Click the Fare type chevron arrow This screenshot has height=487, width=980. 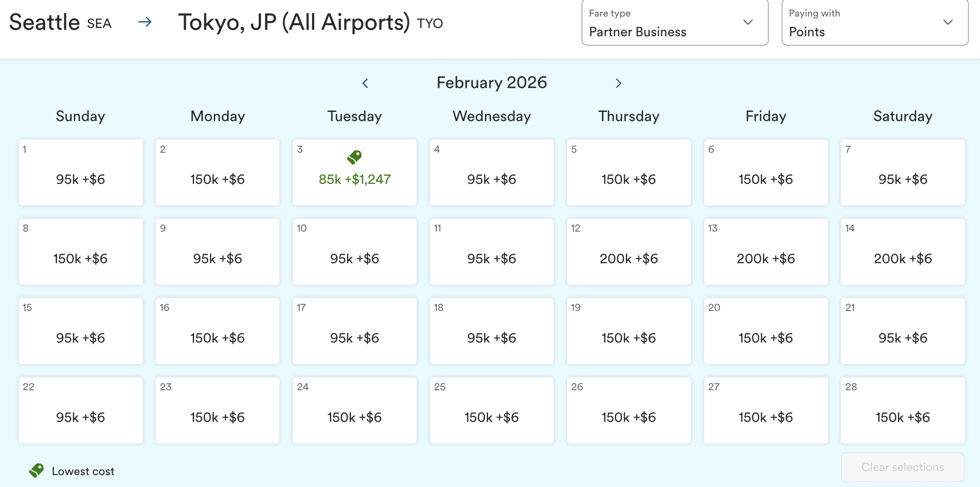click(748, 22)
